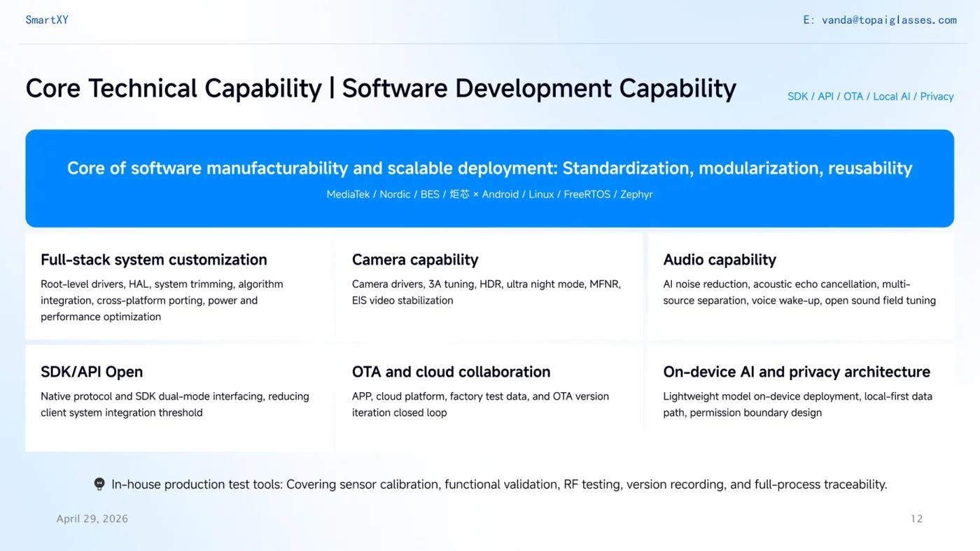
Task: Click the blue banner headline about software manufacturability
Action: coord(489,168)
